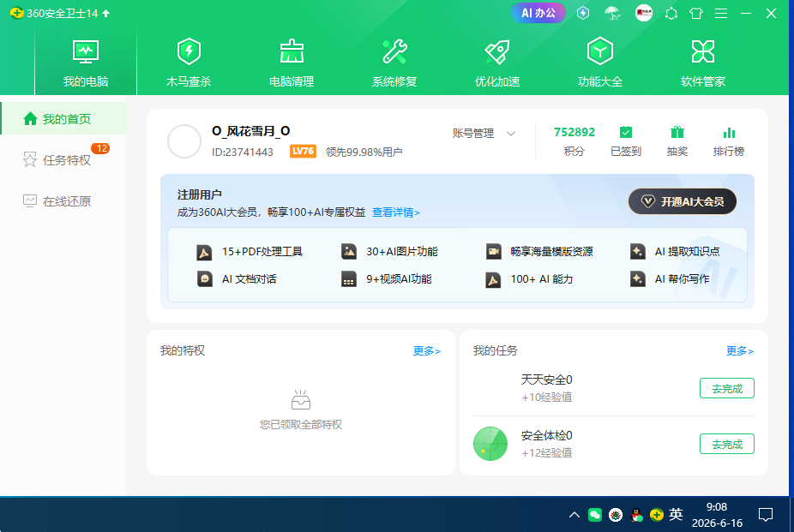This screenshot has height=532, width=794.
Task: Click the 您已领取全部特权 message
Action: 301,424
